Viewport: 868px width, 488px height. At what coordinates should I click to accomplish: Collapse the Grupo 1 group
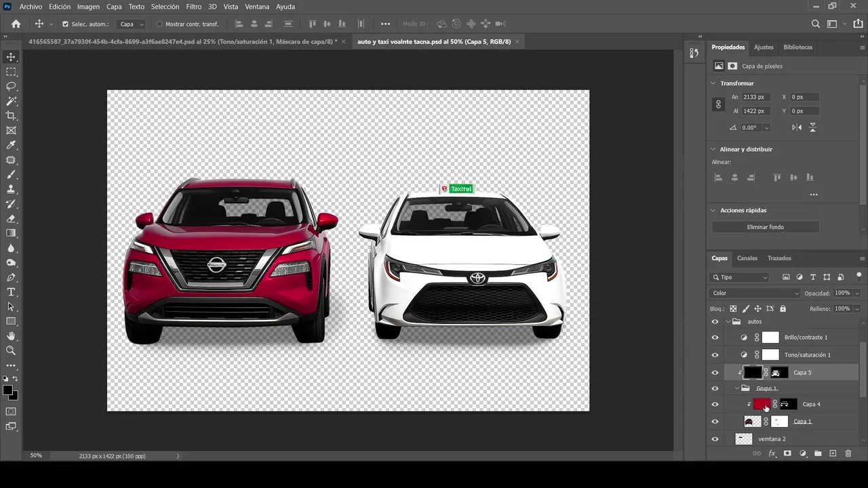(737, 388)
